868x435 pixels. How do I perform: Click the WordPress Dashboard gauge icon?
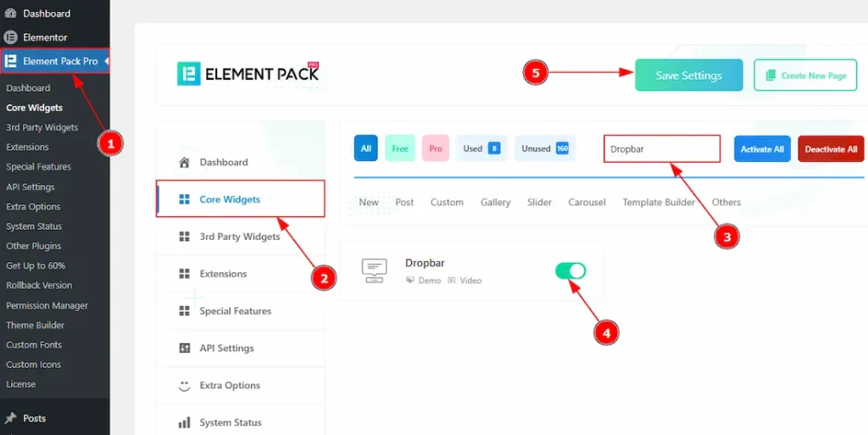click(10, 14)
